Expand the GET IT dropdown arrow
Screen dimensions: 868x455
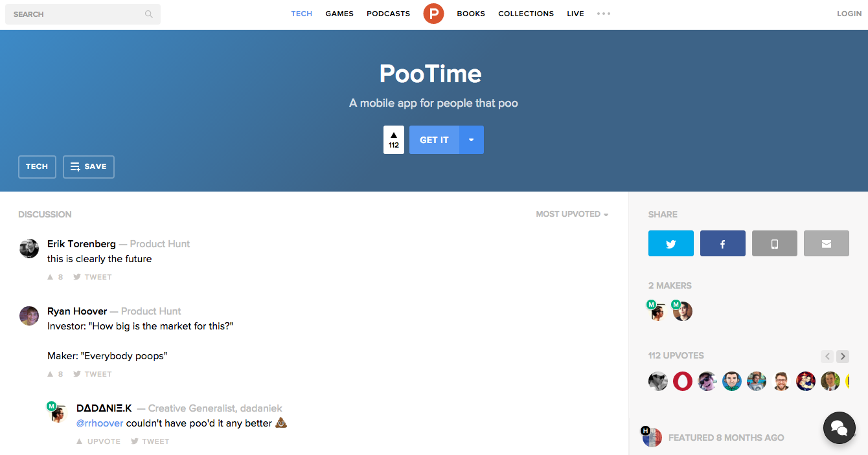[472, 140]
